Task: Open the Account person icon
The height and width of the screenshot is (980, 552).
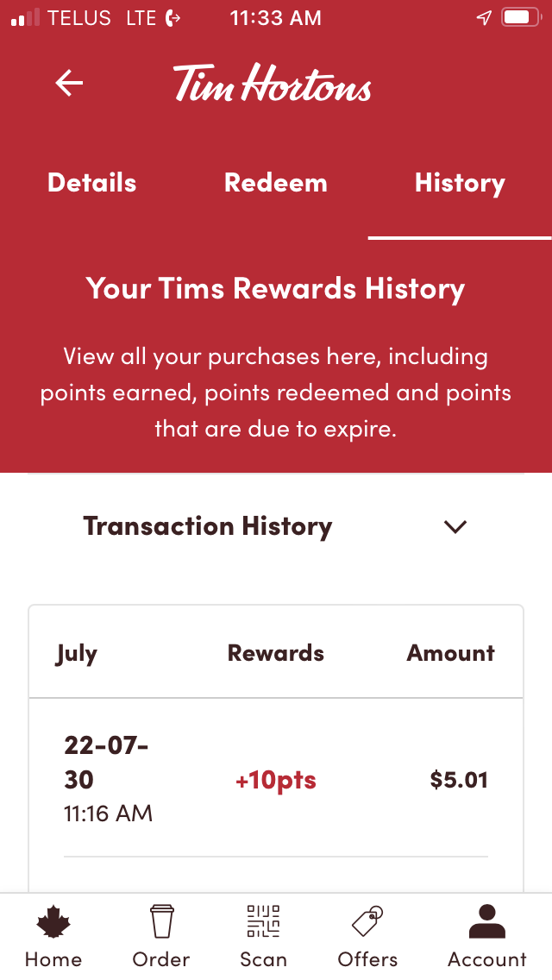Action: 487,922
